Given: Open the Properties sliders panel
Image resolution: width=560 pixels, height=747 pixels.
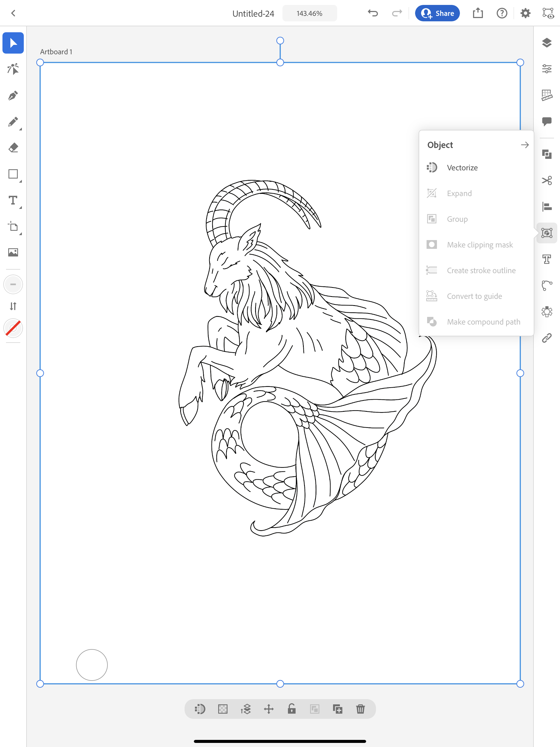Looking at the screenshot, I should [x=547, y=69].
